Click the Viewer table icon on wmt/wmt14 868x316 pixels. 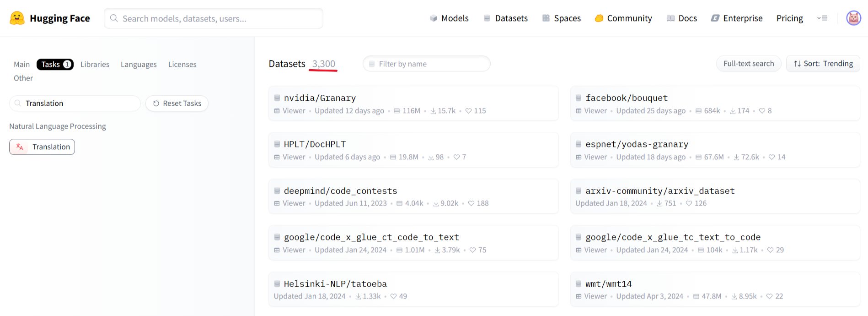click(579, 296)
